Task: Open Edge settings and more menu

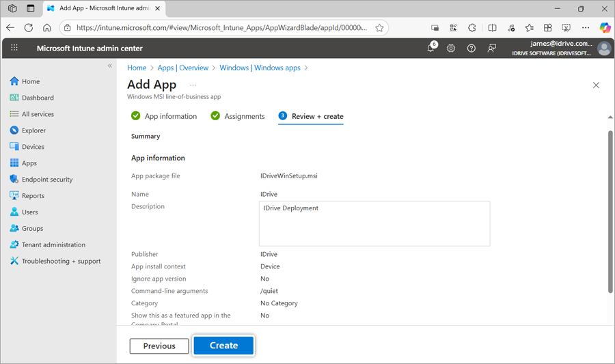Action: click(586, 28)
